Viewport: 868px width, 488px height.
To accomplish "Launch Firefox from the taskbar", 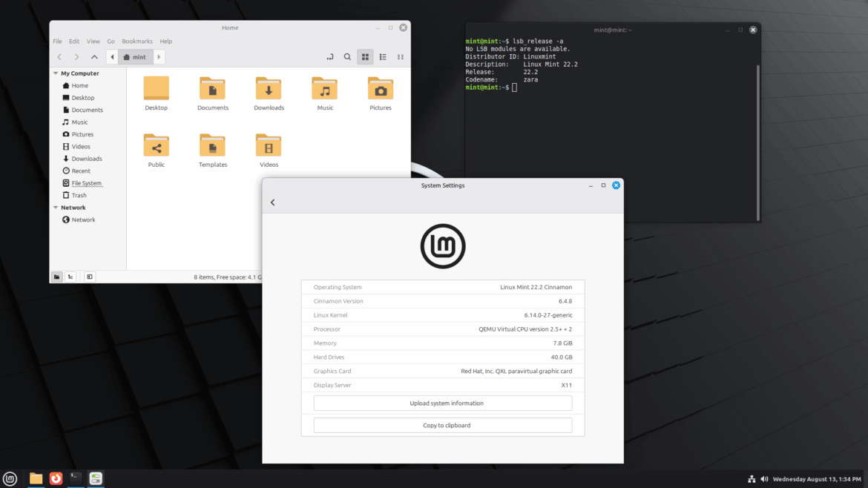I will pos(56,478).
